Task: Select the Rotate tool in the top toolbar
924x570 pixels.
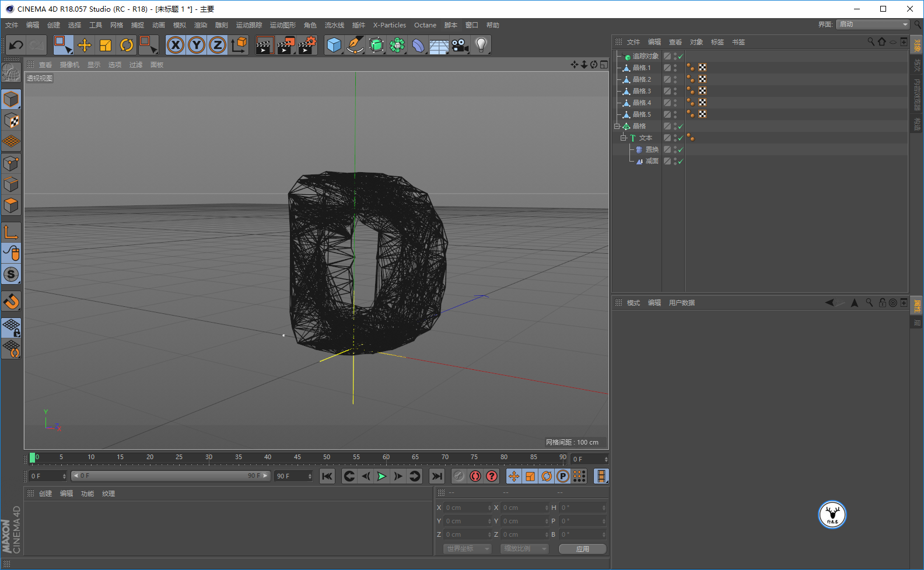Action: coord(127,45)
